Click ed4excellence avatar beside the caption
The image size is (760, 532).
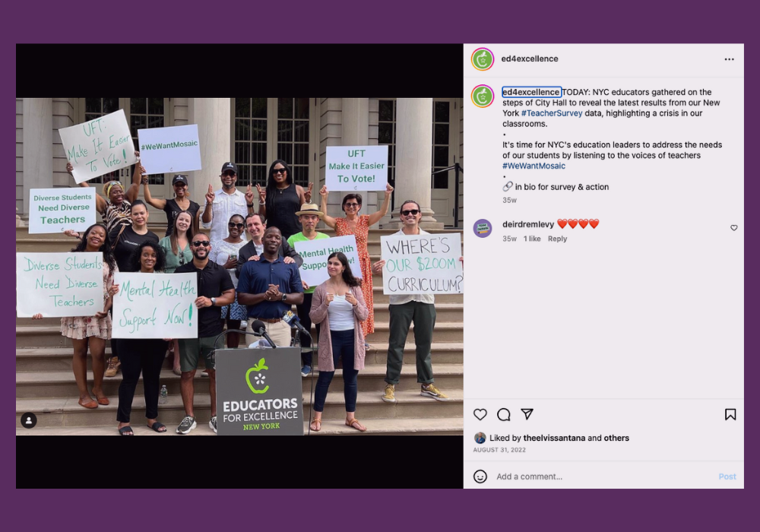(x=483, y=96)
